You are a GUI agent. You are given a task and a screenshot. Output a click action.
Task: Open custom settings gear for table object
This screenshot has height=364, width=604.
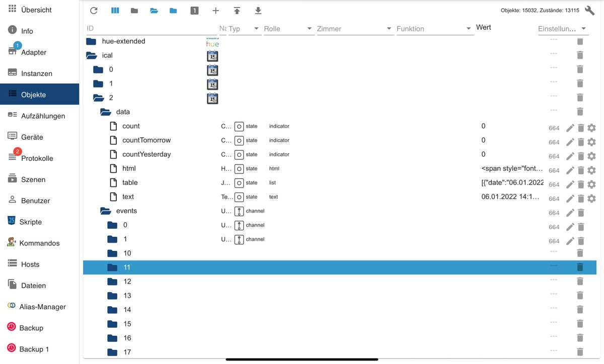591,185
